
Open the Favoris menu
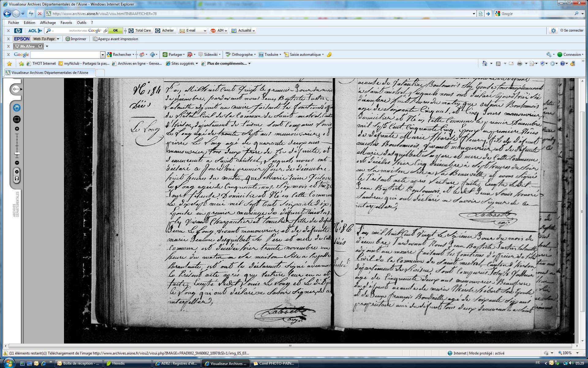pyautogui.click(x=66, y=23)
